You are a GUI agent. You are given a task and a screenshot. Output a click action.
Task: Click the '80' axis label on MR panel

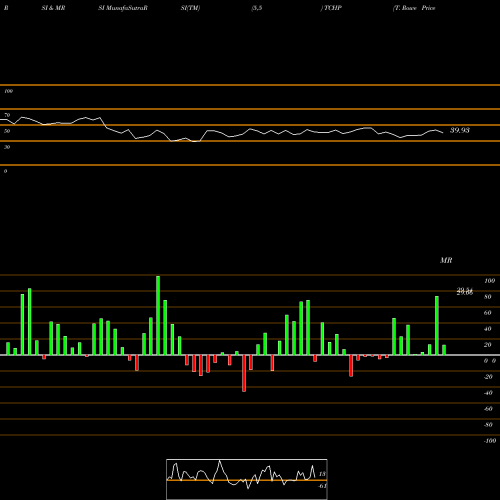[487, 297]
